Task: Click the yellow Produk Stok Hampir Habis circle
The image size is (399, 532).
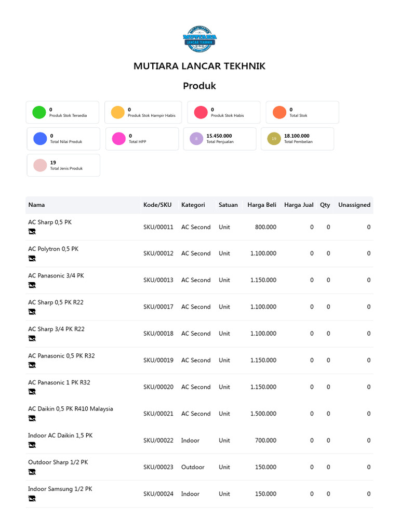Action: [x=118, y=112]
